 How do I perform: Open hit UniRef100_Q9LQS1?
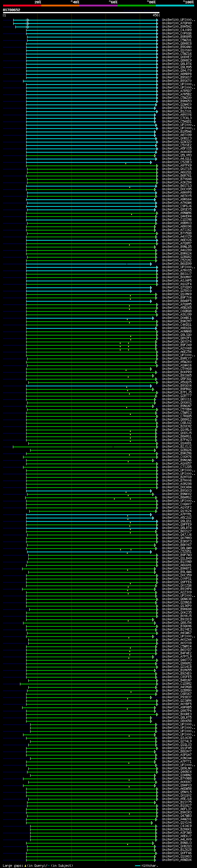point(177,521)
